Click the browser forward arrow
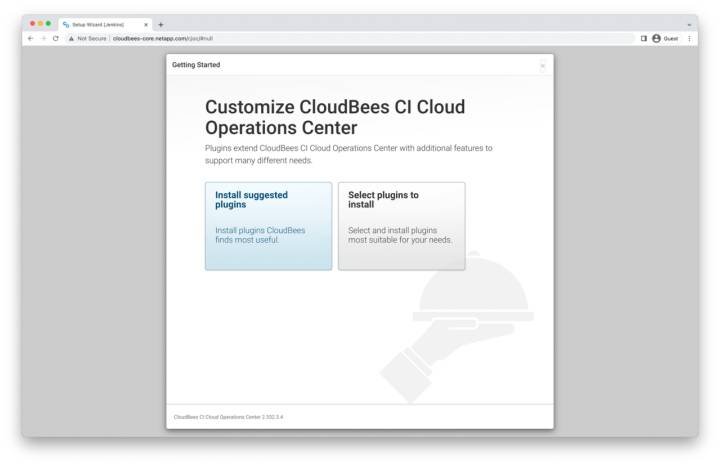This screenshot has height=467, width=720. tap(42, 38)
